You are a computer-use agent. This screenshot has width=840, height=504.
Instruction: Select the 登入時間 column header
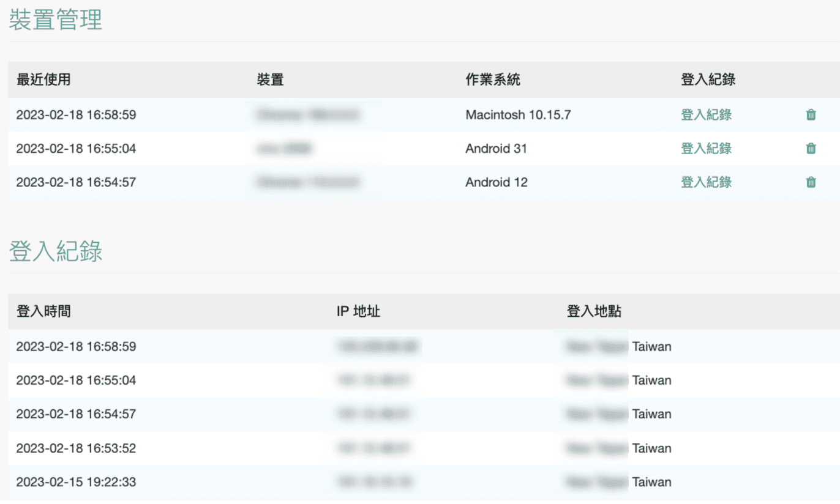coord(43,311)
